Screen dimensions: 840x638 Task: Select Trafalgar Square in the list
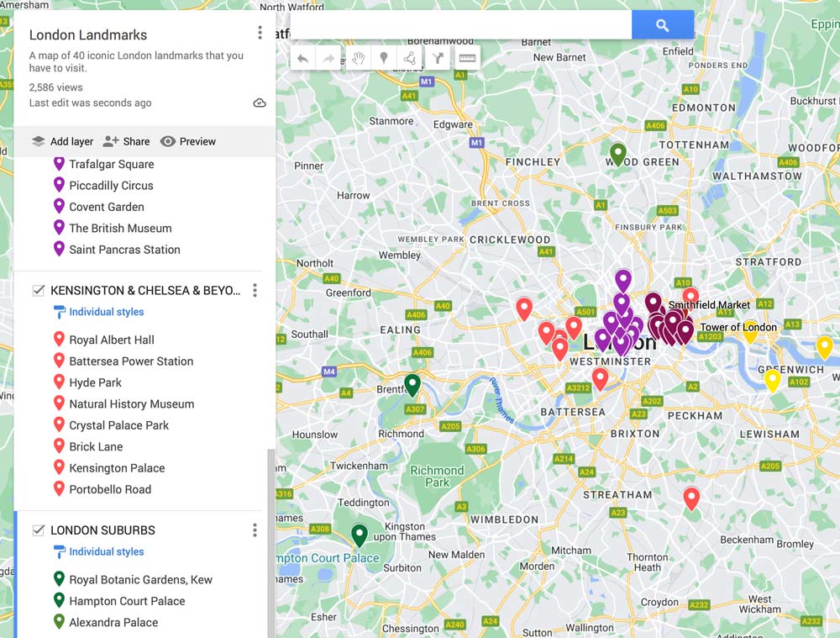point(112,164)
